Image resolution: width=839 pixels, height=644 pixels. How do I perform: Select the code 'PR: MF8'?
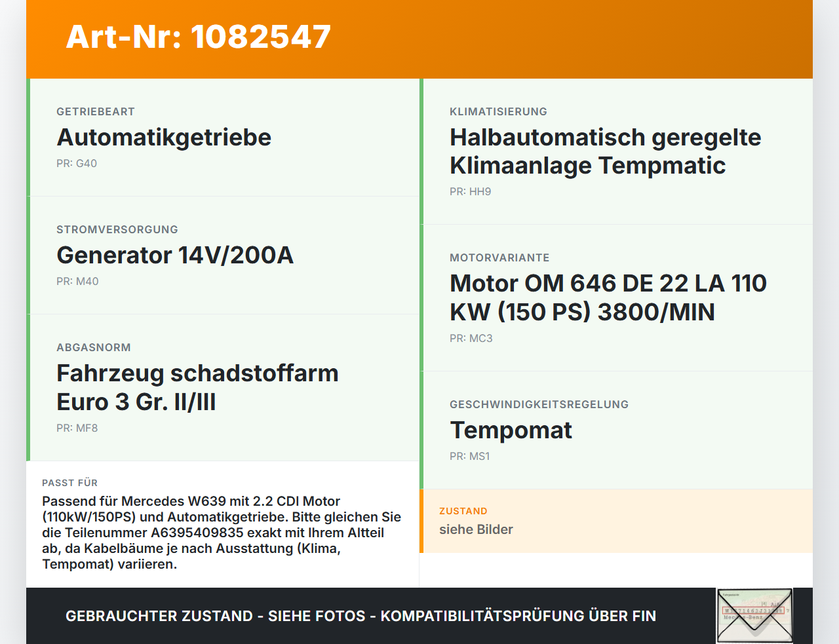[x=77, y=428]
